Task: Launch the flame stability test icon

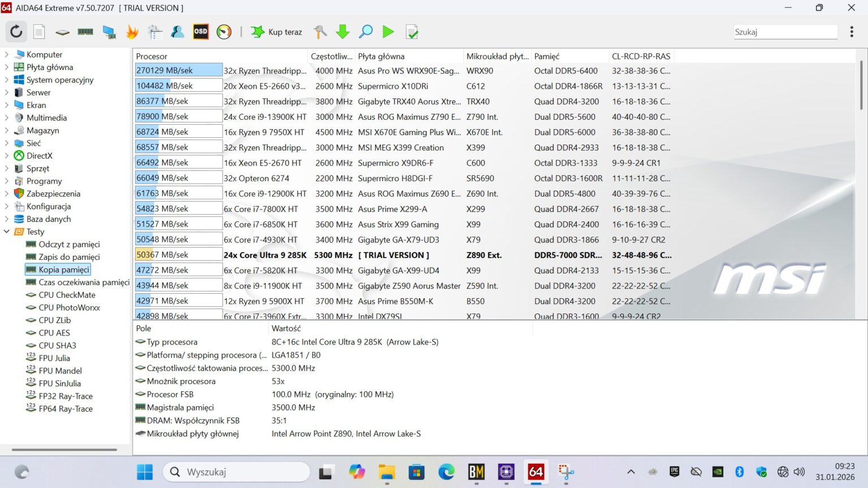Action: click(132, 32)
